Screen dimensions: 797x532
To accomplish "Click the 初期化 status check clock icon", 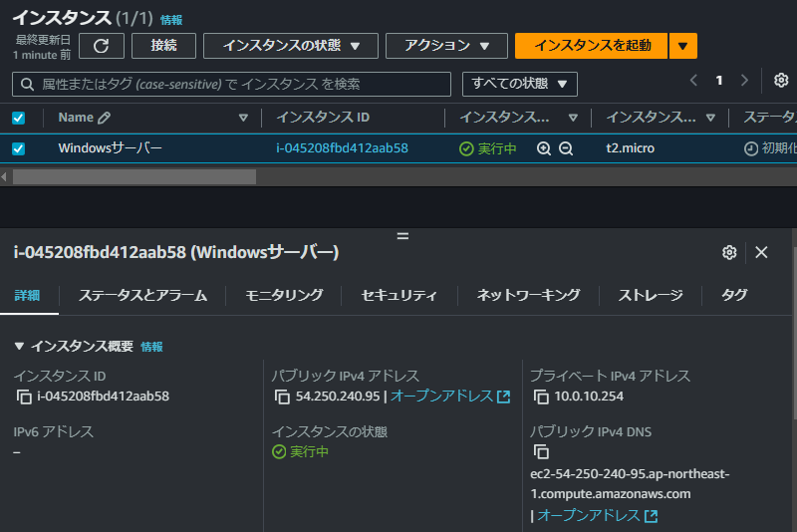I will click(751, 148).
